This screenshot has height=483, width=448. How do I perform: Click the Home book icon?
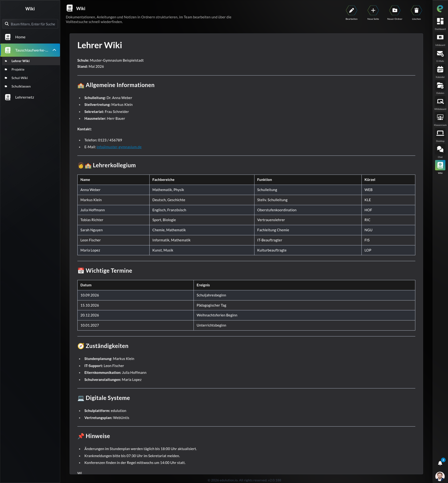tap(8, 37)
